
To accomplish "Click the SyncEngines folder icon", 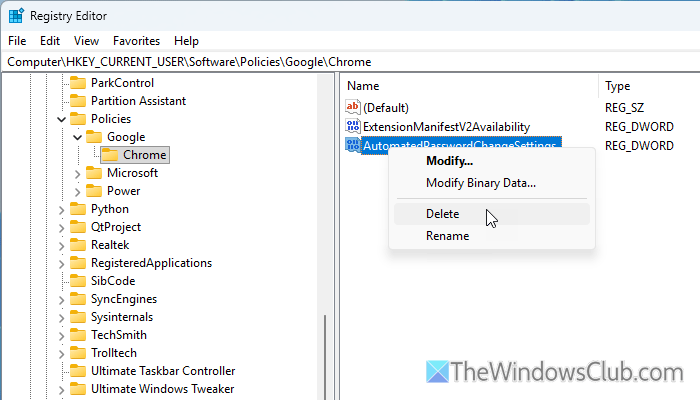I will coord(78,299).
